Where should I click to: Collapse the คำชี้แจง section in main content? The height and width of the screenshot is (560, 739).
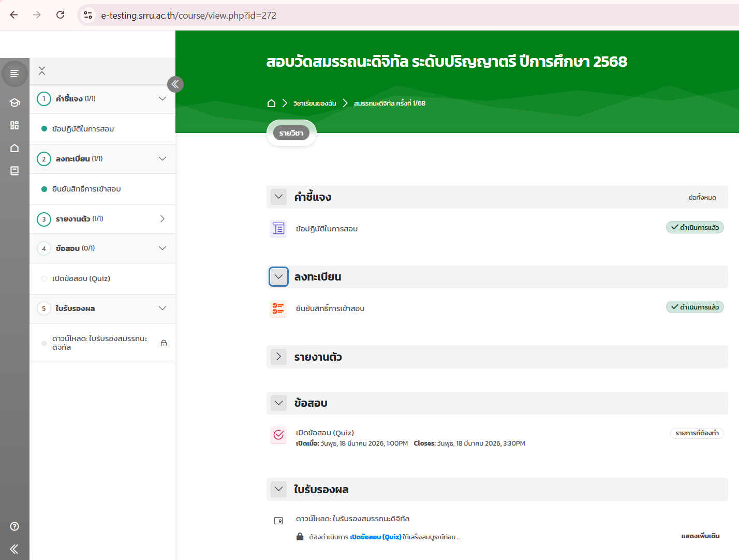pyautogui.click(x=278, y=197)
